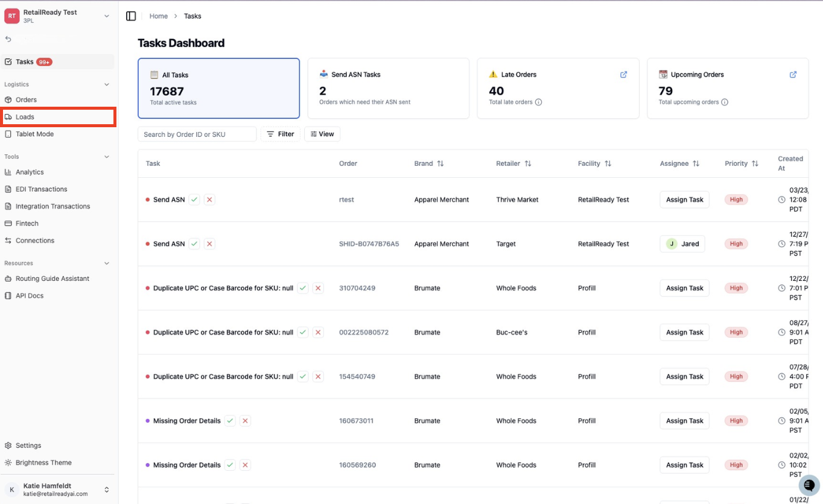Click info icon beside Total late orders
The image size is (823, 504).
(x=538, y=102)
